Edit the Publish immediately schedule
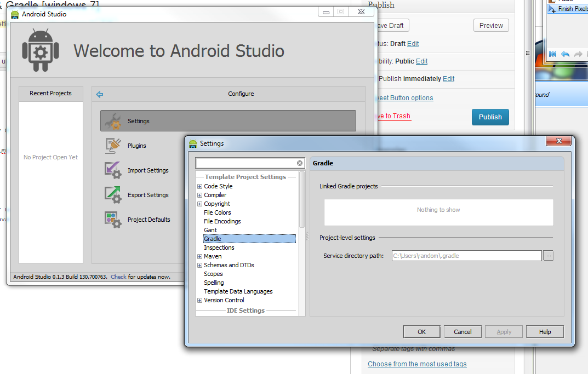The height and width of the screenshot is (374, 588). coord(448,79)
